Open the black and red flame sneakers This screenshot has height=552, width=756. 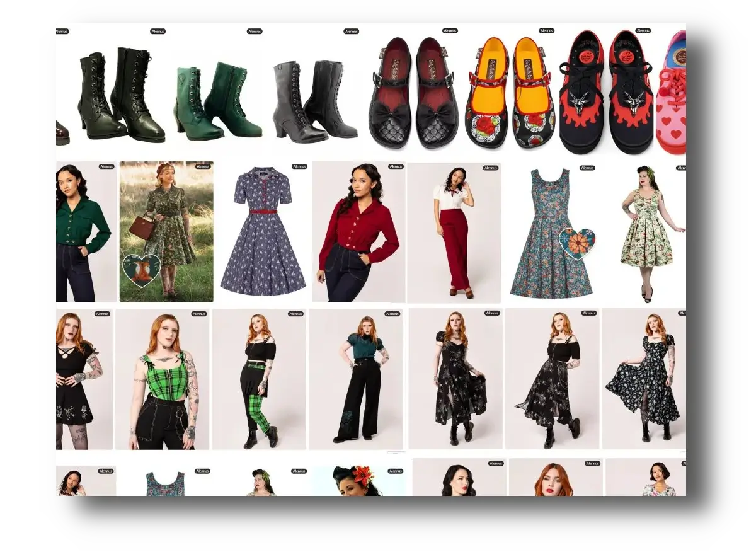coord(606,93)
